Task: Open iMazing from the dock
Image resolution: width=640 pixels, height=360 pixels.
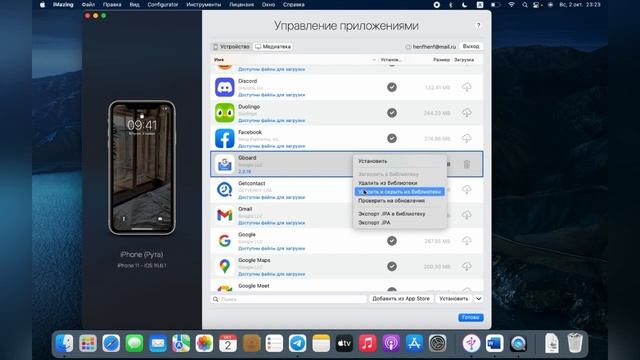Action: pyautogui.click(x=471, y=343)
